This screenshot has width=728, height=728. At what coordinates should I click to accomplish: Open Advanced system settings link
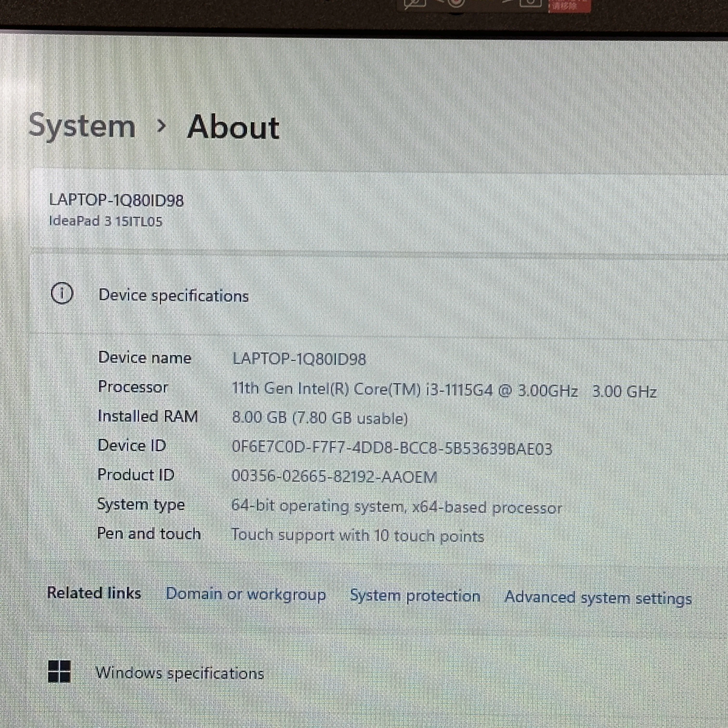[598, 598]
